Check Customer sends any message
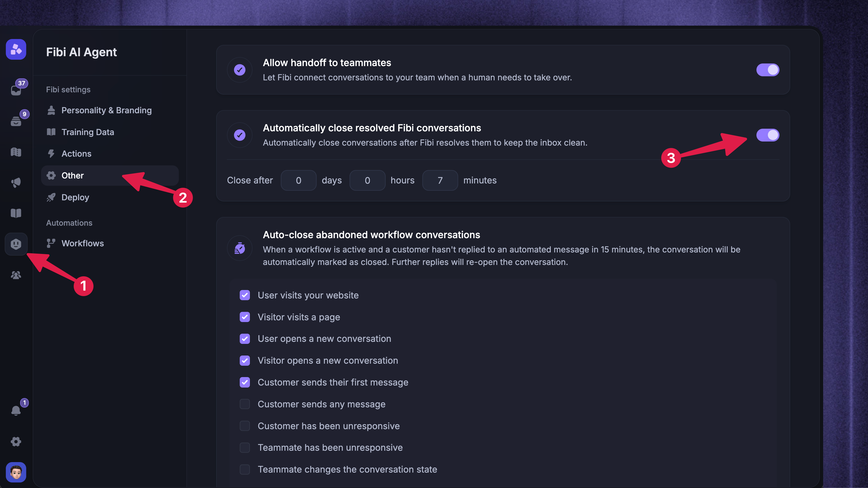The width and height of the screenshot is (868, 488). click(245, 404)
